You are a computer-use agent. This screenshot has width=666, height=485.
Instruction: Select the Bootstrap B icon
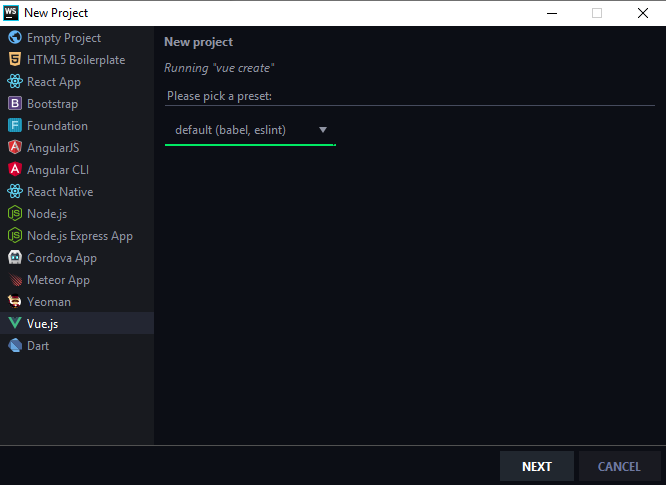click(x=15, y=103)
